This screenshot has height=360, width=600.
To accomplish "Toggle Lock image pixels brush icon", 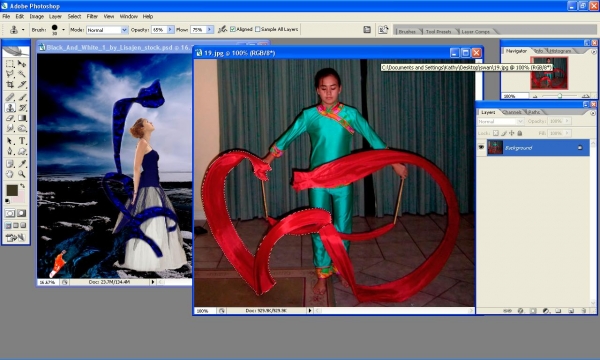I will pyautogui.click(x=504, y=133).
